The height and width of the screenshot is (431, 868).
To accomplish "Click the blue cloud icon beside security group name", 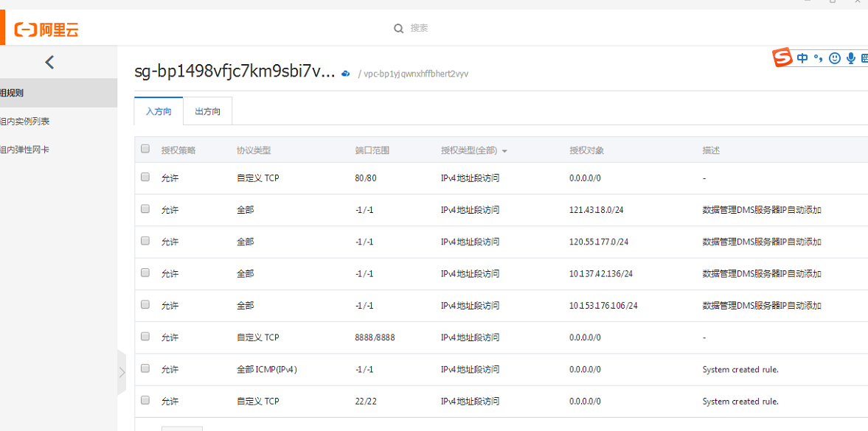I will coord(346,74).
